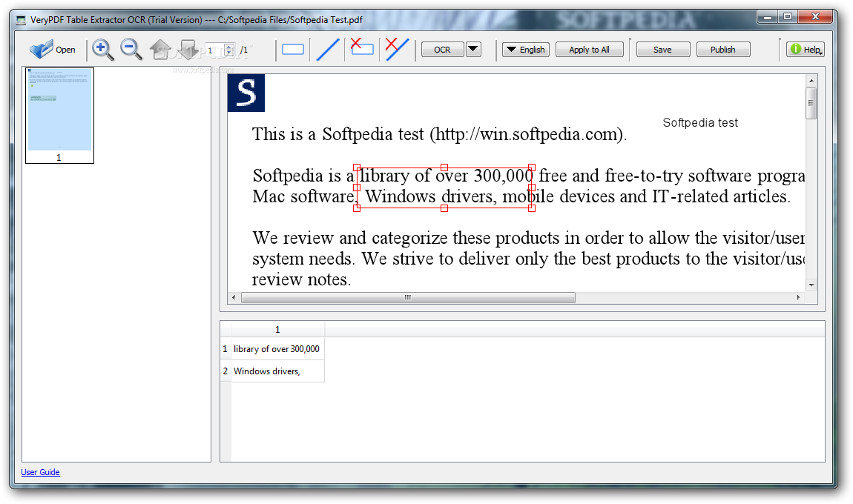The width and height of the screenshot is (853, 504).
Task: Click the horizontal scrollbar thumb
Action: point(408,297)
